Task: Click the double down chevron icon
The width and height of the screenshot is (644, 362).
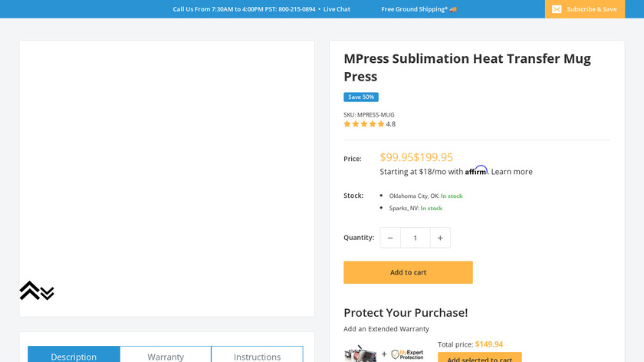Action: pos(48,294)
